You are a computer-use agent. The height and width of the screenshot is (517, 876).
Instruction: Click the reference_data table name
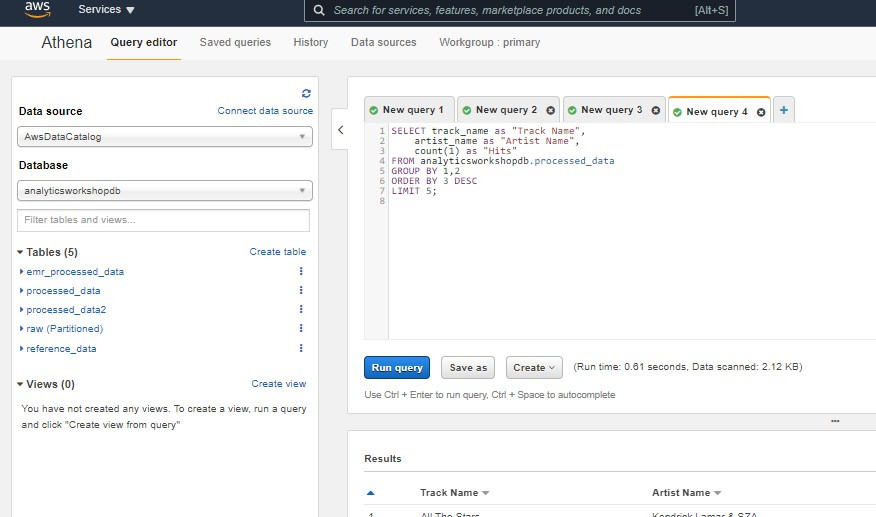pos(61,349)
